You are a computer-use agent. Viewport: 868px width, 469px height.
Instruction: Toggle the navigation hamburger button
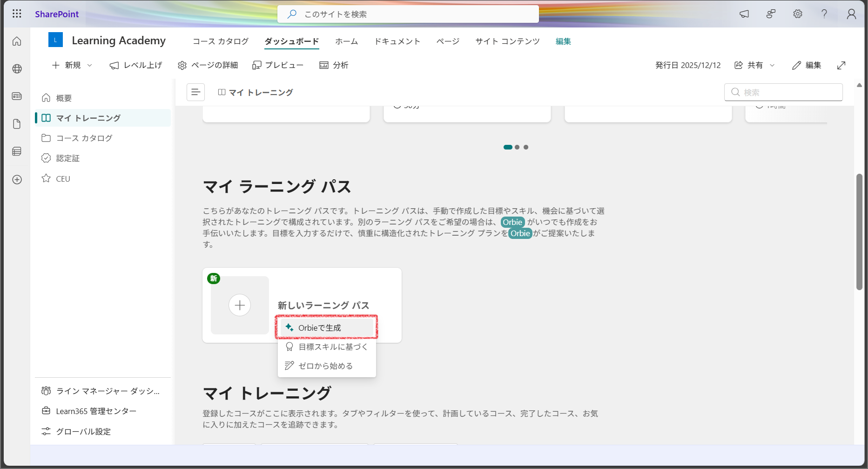pos(195,92)
